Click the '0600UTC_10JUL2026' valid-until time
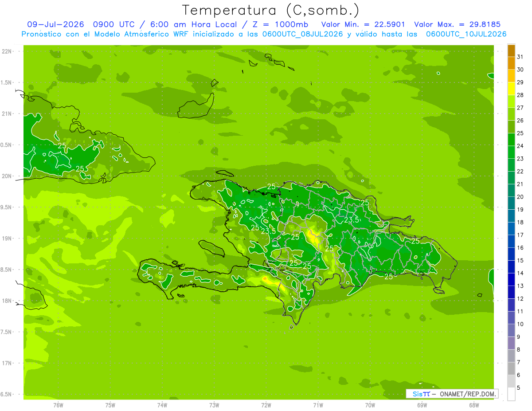This screenshot has width=532, height=411. click(466, 34)
